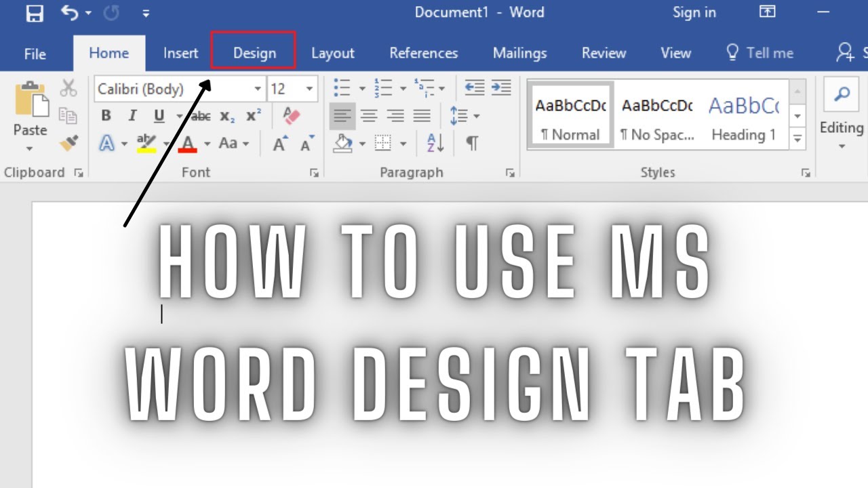Click the Sort A-Z icon

click(x=435, y=143)
